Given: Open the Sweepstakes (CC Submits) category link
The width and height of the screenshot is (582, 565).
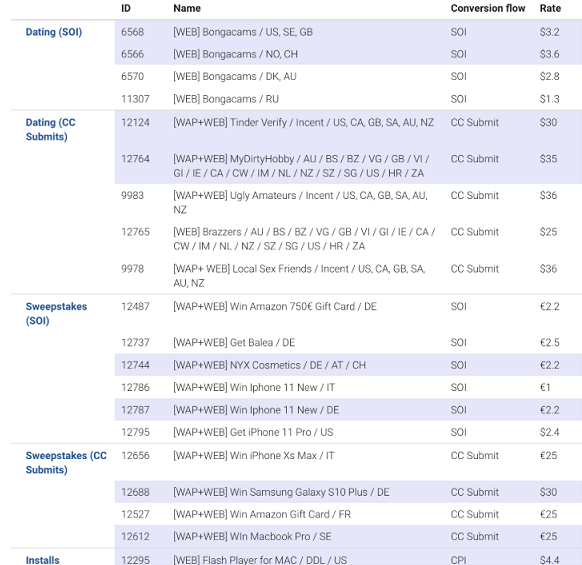Looking at the screenshot, I should [66, 463].
